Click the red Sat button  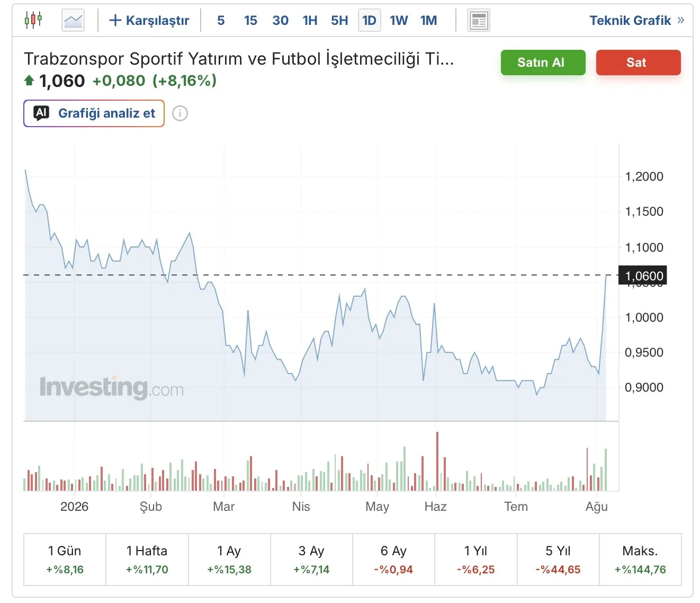(x=639, y=63)
